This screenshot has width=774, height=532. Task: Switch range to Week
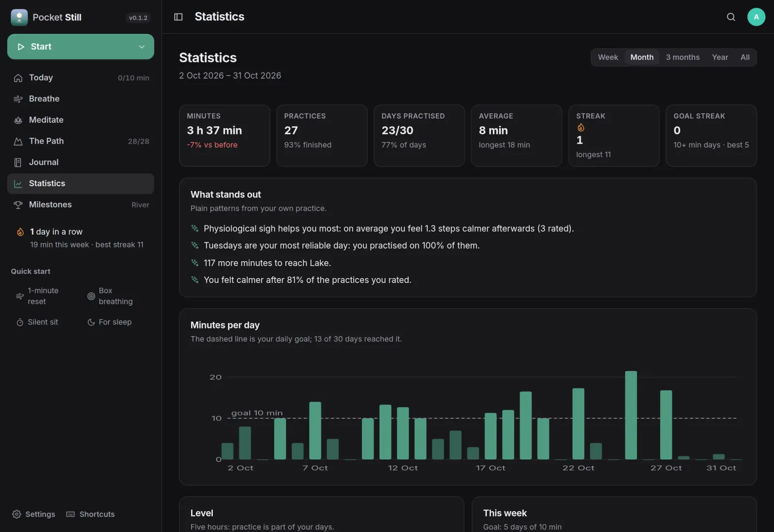(608, 57)
